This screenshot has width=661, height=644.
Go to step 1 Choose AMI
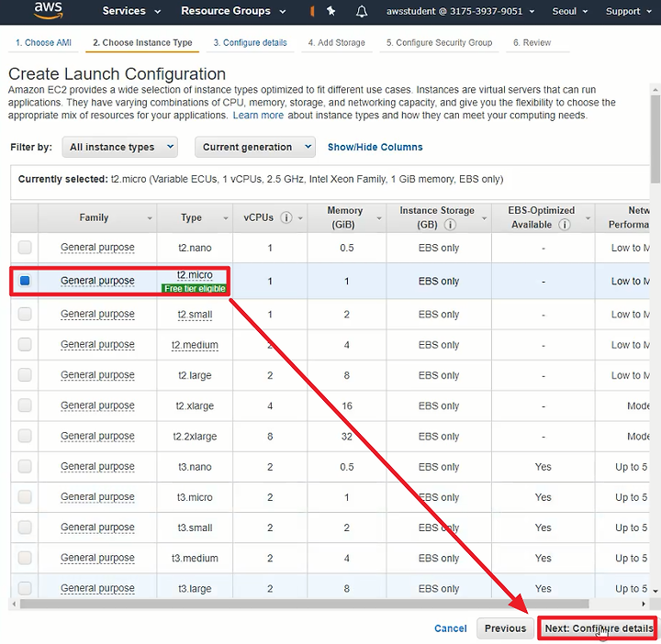tap(43, 42)
